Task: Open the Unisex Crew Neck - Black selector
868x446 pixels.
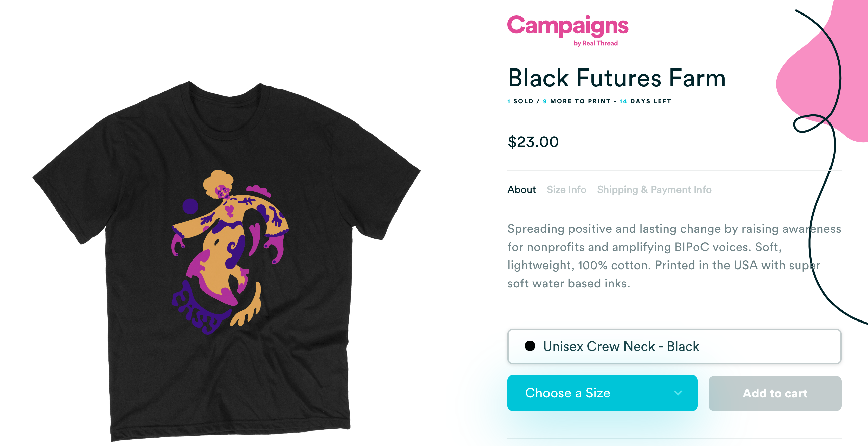Action: click(674, 346)
